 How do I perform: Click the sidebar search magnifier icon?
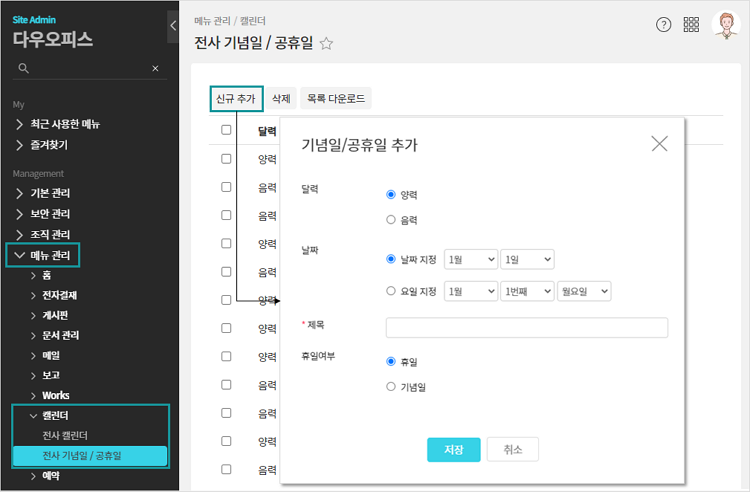(24, 68)
